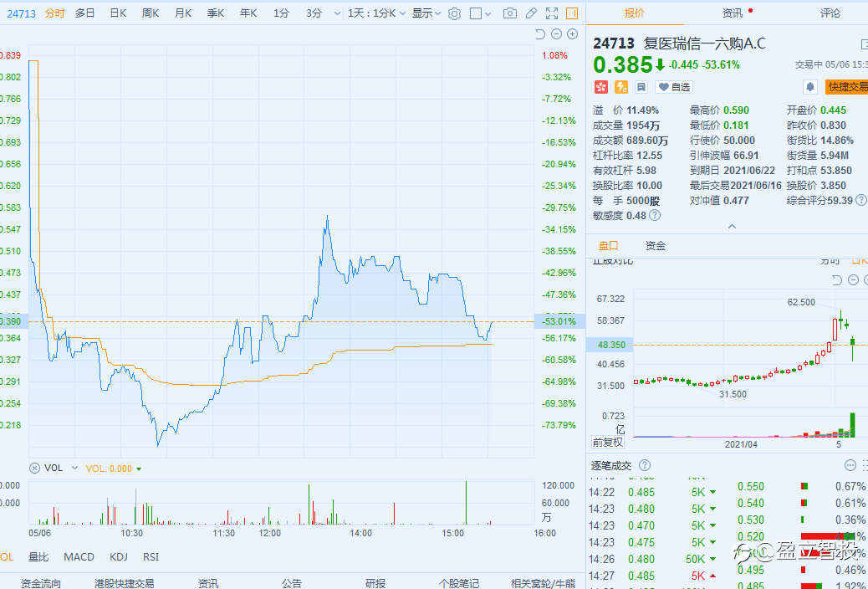Switch indicator to 量比
The image size is (868, 589).
[x=38, y=557]
